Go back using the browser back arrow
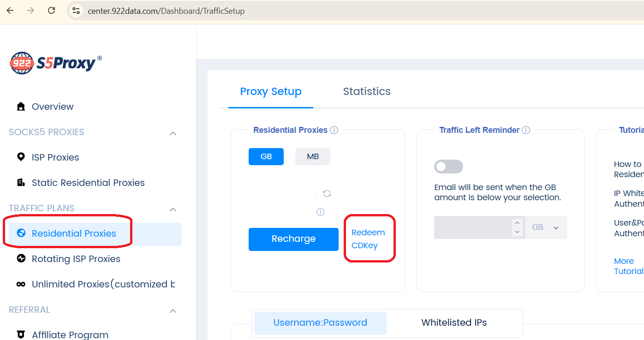The image size is (644, 340). [x=10, y=11]
